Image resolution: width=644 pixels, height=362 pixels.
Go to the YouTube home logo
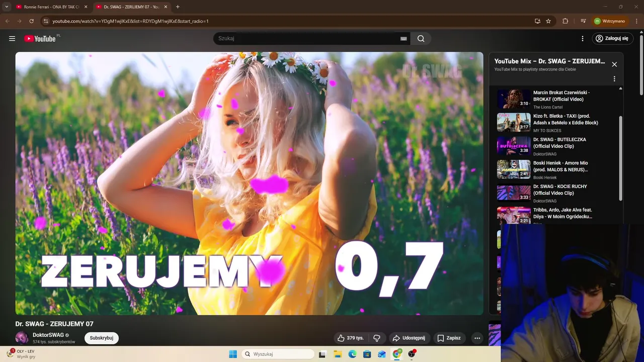click(x=40, y=39)
